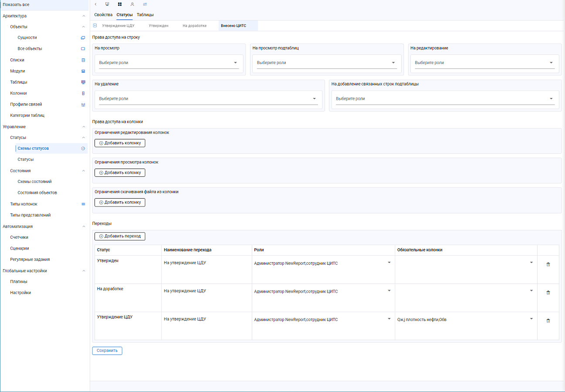This screenshot has width=565, height=392.
Task: Open the На удаление roles dropdown
Action: (x=209, y=99)
